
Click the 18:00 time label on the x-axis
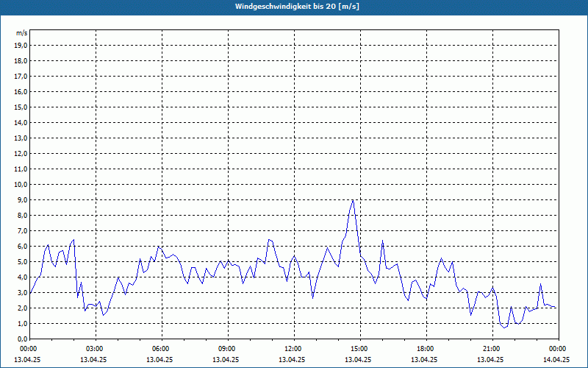pos(425,349)
